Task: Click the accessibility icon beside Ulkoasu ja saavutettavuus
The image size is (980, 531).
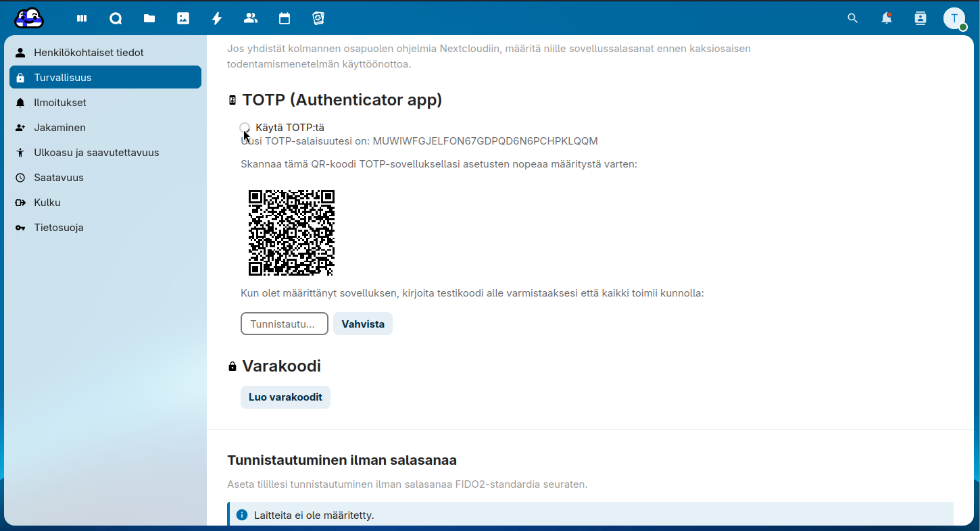Action: tap(20, 153)
